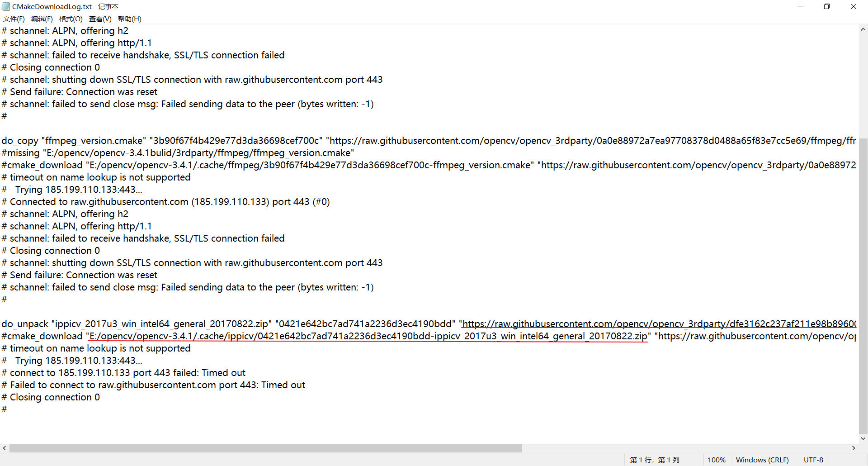
Task: Open the 帮助(H) menu
Action: pyautogui.click(x=130, y=19)
